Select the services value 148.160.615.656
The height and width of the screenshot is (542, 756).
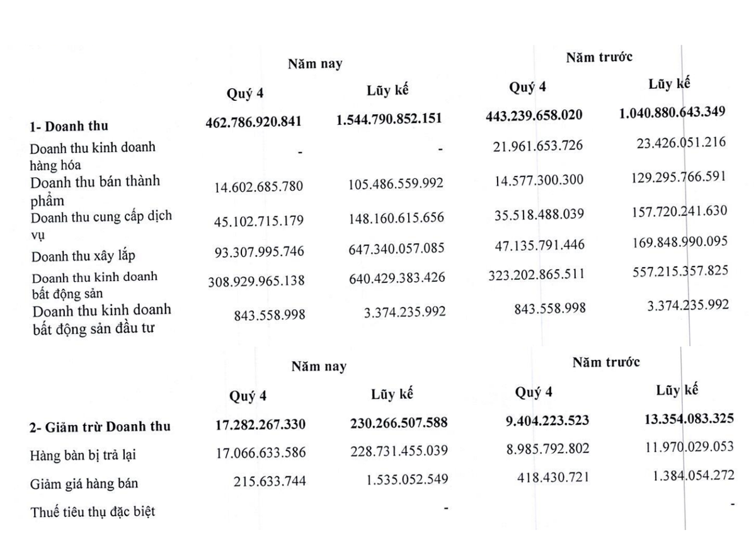pyautogui.click(x=396, y=217)
